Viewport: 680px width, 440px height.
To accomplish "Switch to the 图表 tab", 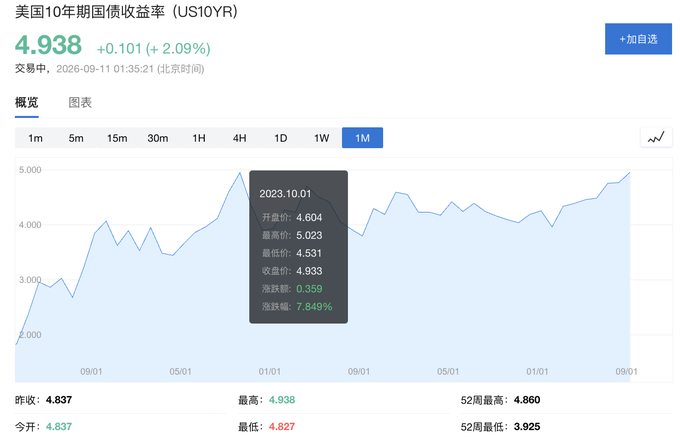I will (x=80, y=103).
